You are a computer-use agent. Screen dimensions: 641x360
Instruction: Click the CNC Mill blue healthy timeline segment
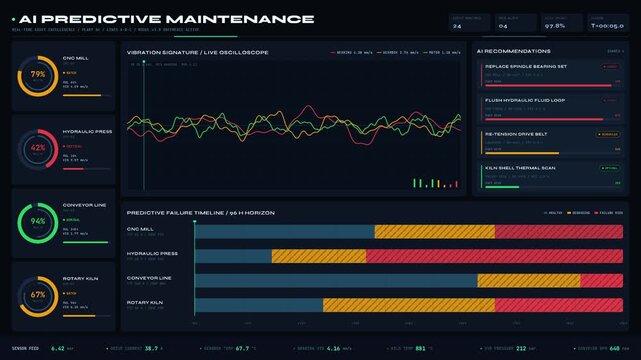285,232
